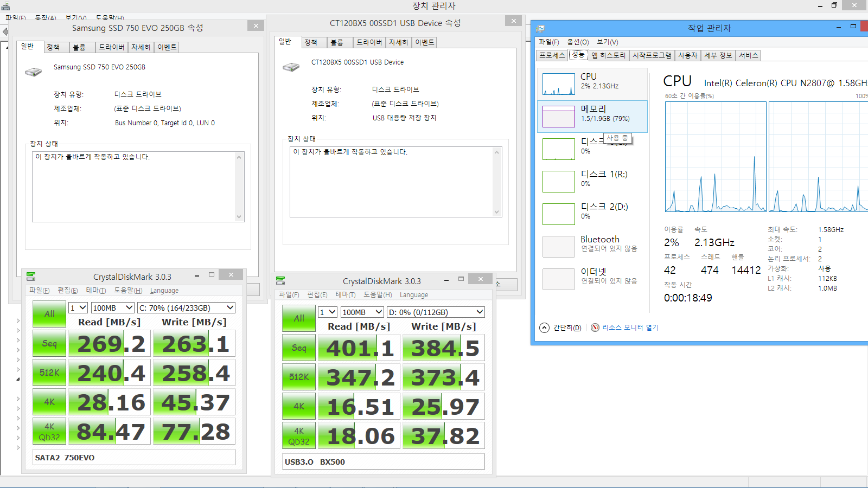
Task: Open 100MB size dropdown in C: drive CrystalDiskMark
Action: (112, 307)
